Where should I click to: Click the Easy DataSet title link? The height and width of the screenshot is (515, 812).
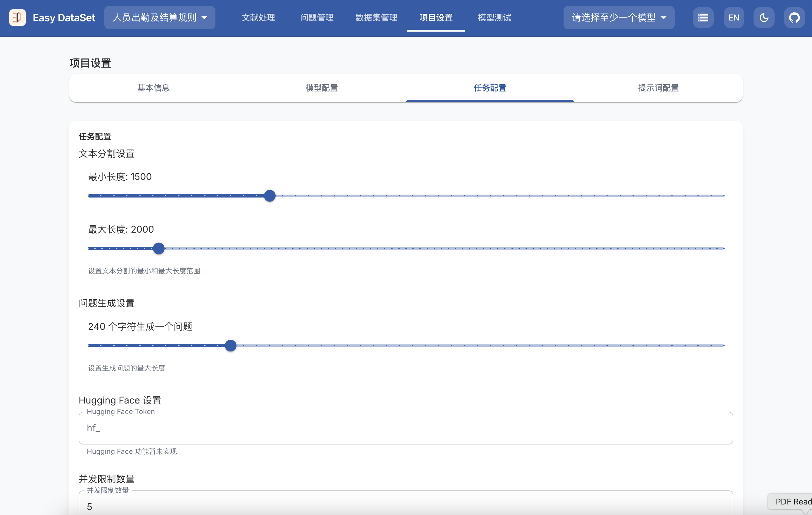pos(64,18)
